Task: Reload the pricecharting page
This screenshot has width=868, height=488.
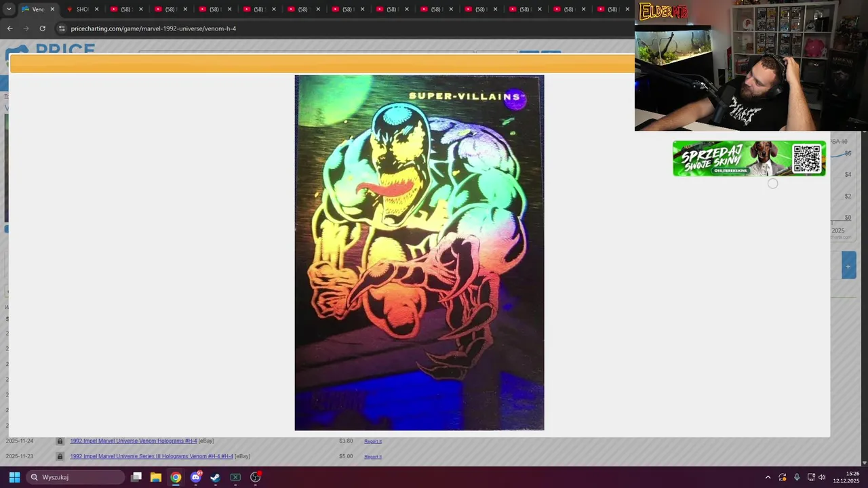Action: [x=42, y=28]
